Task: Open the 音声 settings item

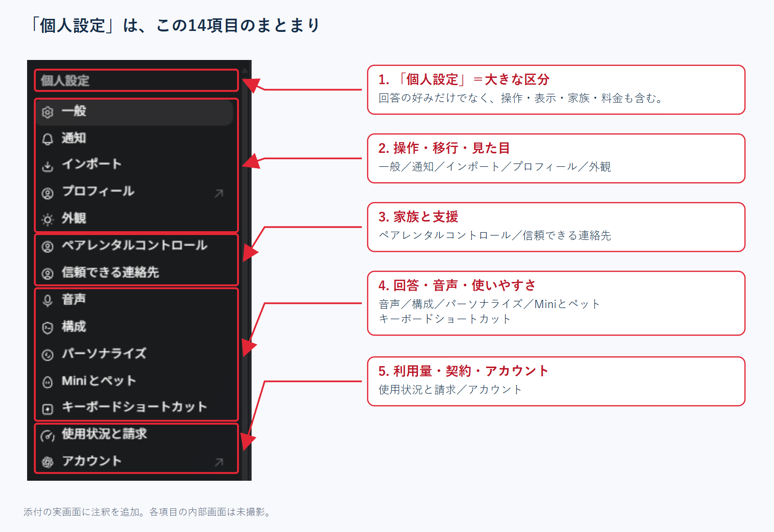Action: click(x=134, y=300)
